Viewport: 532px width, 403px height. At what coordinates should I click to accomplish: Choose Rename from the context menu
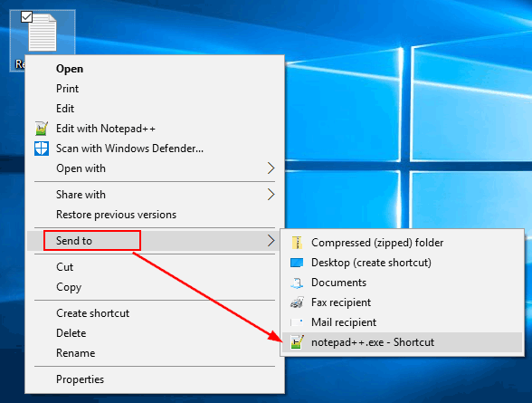155,353
